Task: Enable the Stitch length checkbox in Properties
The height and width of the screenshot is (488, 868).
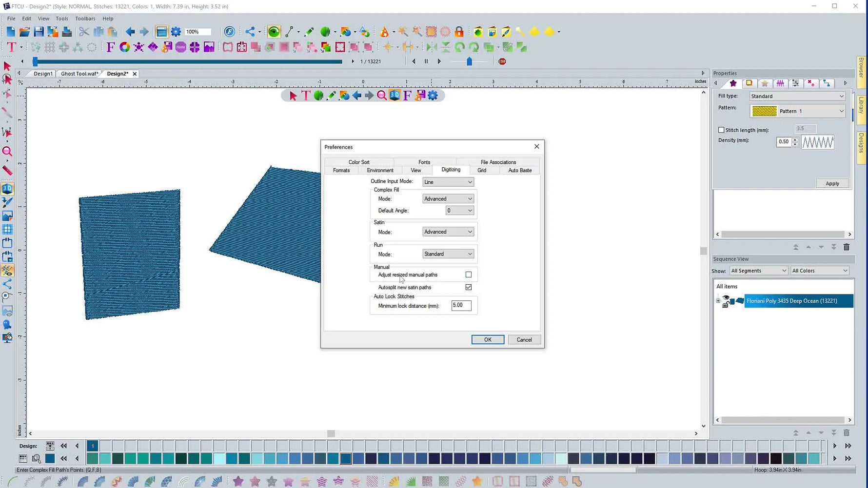Action: tap(721, 130)
